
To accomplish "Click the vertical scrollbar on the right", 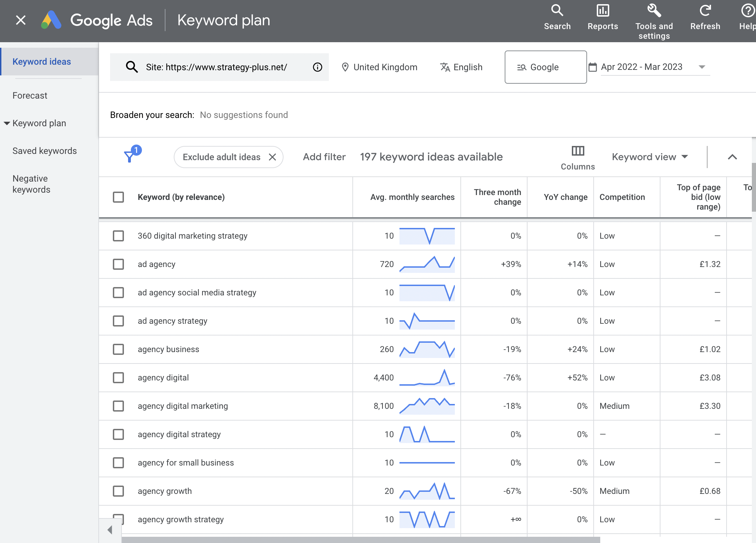I will [754, 187].
